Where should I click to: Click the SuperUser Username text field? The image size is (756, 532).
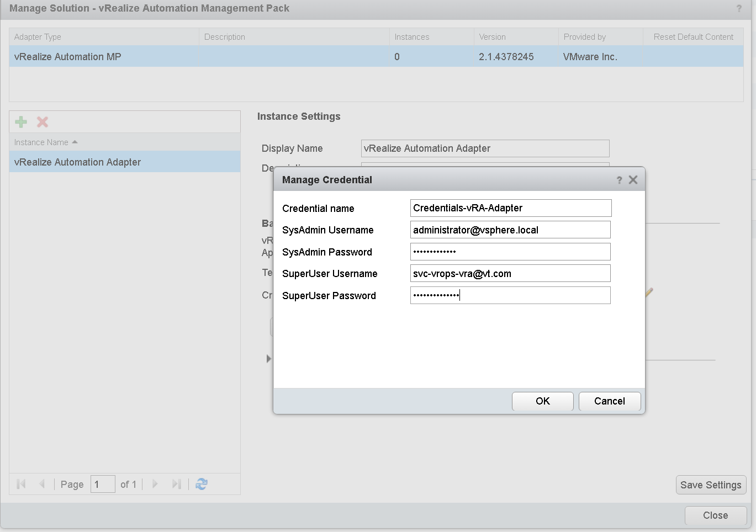coord(510,273)
